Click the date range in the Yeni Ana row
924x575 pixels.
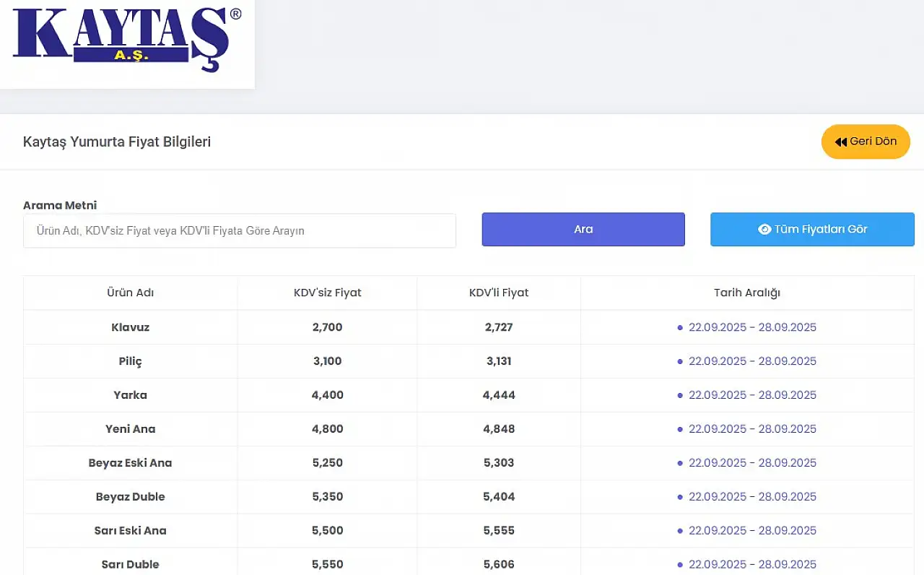point(752,429)
